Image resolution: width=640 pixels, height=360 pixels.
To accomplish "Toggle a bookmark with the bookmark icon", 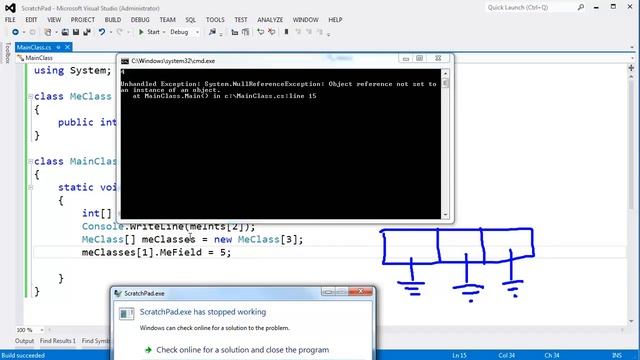I will tap(287, 32).
